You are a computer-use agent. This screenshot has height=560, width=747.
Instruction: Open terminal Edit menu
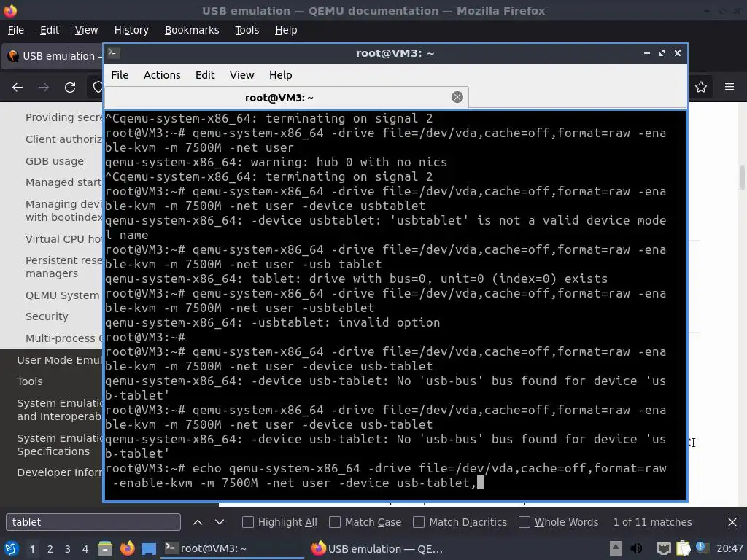tap(205, 75)
